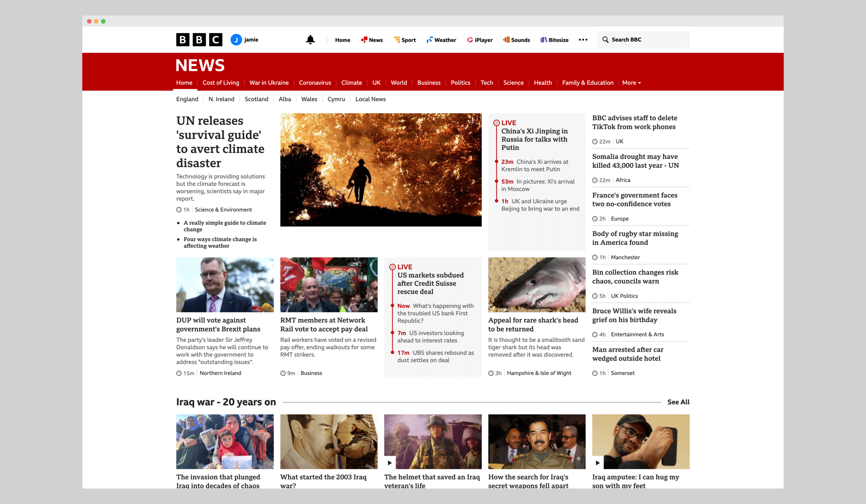Open jamie account avatar
Viewport: 866px width, 504px height.
pyautogui.click(x=236, y=40)
